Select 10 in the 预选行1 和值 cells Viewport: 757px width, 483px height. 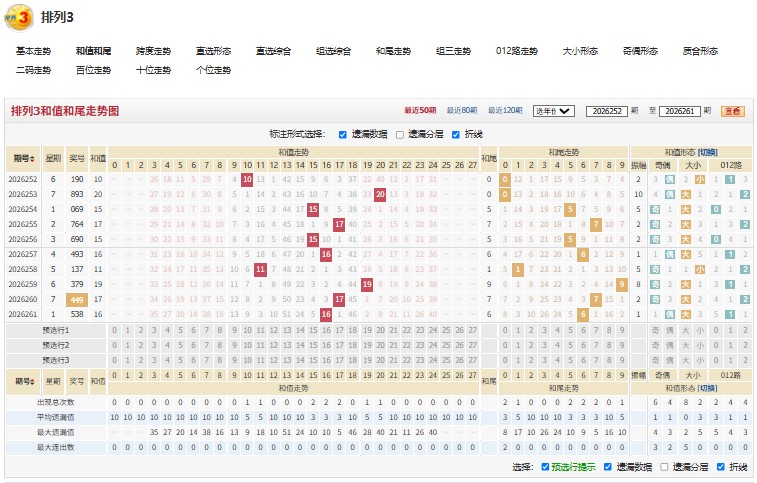pyautogui.click(x=247, y=331)
